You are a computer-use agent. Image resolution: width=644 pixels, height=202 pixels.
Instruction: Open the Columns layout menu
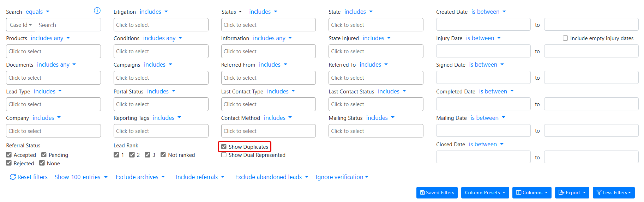pos(532,192)
